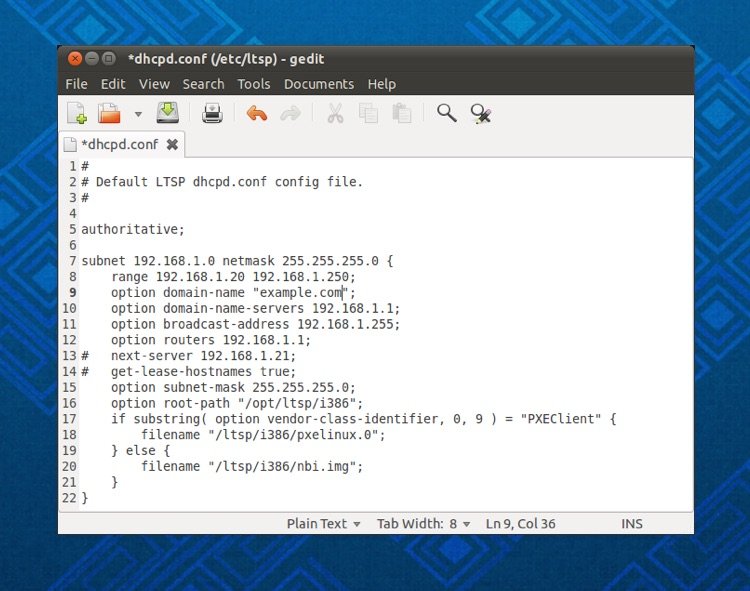The height and width of the screenshot is (591, 750).
Task: Print the document via printer icon
Action: [212, 113]
